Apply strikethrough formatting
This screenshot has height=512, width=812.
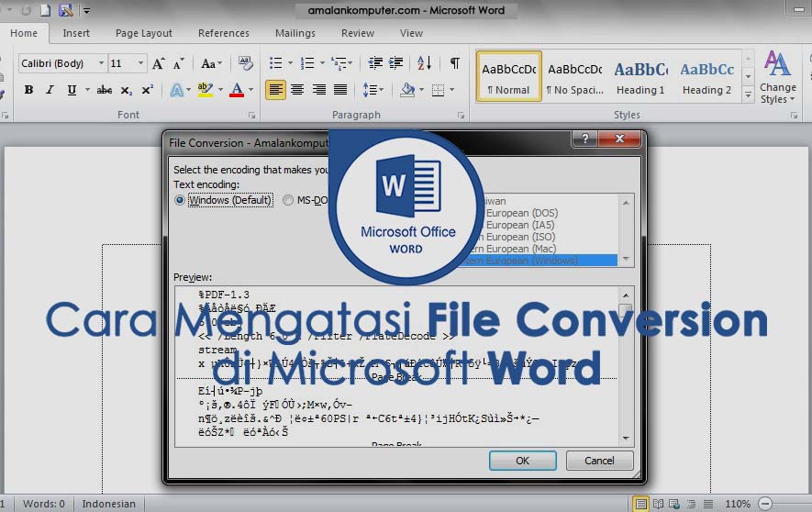[104, 90]
